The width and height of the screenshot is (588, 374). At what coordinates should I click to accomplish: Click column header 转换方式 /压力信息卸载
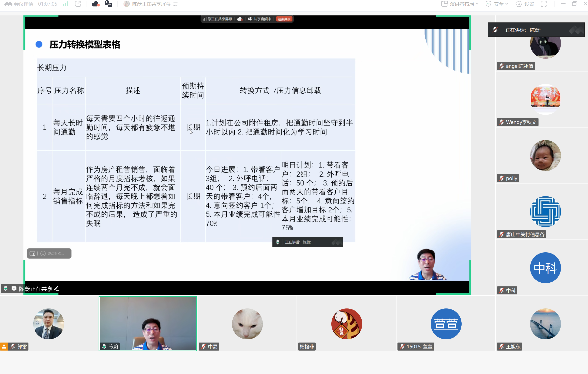[x=280, y=90]
